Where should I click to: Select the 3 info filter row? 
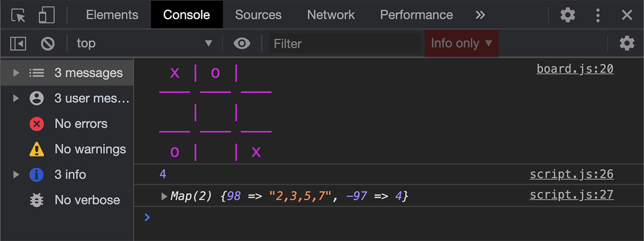[66, 175]
